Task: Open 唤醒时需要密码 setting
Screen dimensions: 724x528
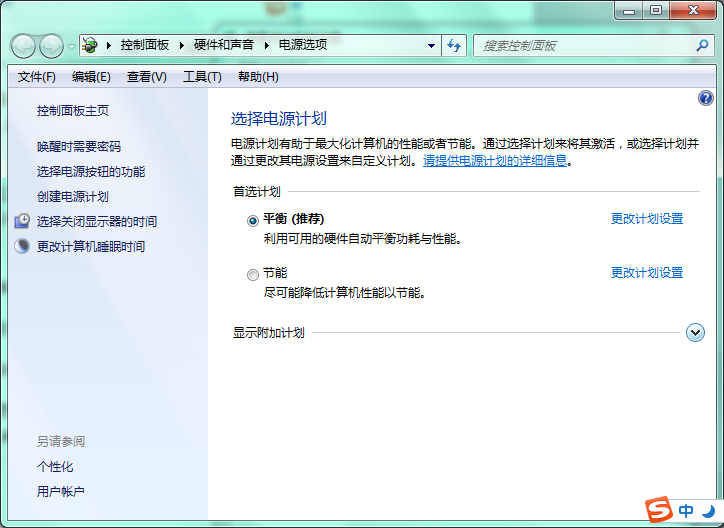Action: coord(79,147)
